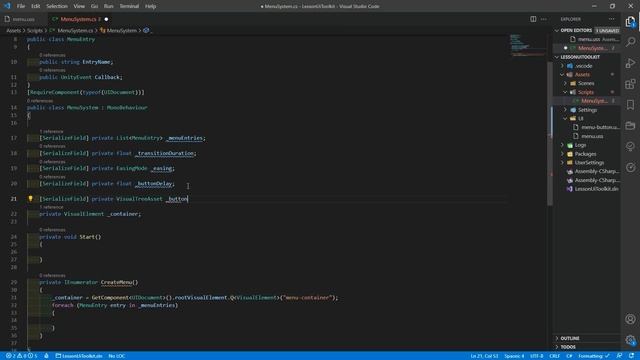Open Run and Debug view
The image size is (640, 360).
(x=630, y=63)
